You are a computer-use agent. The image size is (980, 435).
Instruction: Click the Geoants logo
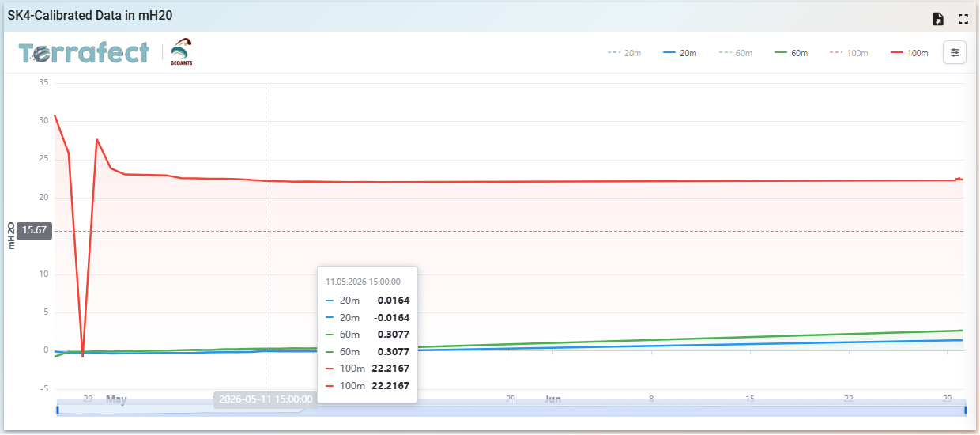[181, 52]
